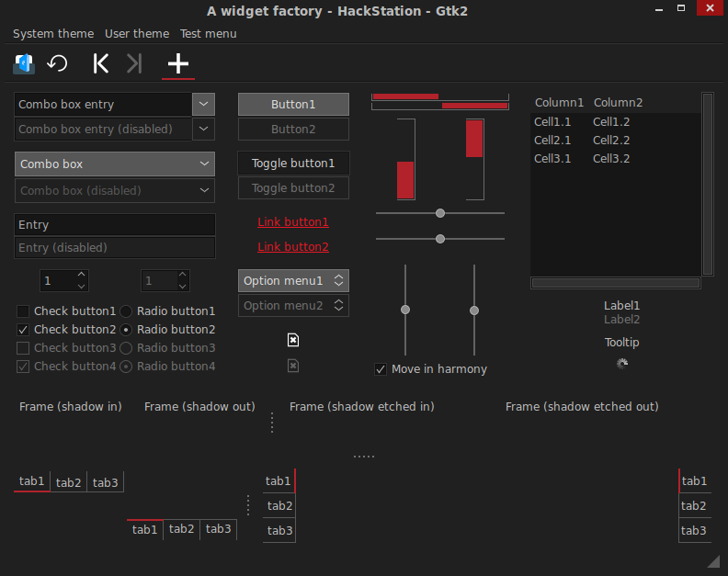Sort by Column1 header
Image resolution: width=728 pixels, height=576 pixels.
coord(559,103)
